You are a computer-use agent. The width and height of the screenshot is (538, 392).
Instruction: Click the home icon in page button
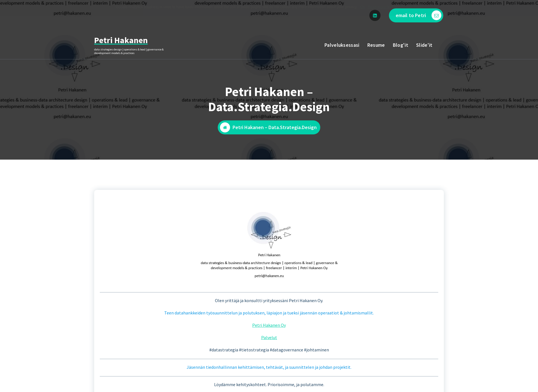[224, 127]
